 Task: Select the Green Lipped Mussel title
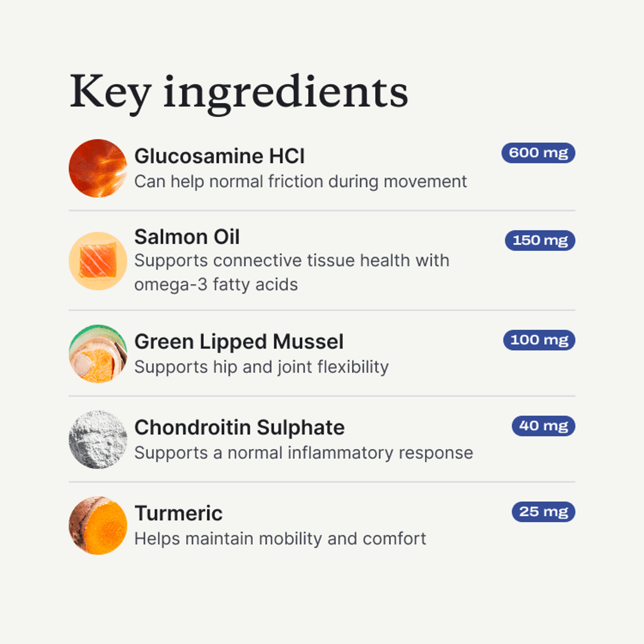239,342
